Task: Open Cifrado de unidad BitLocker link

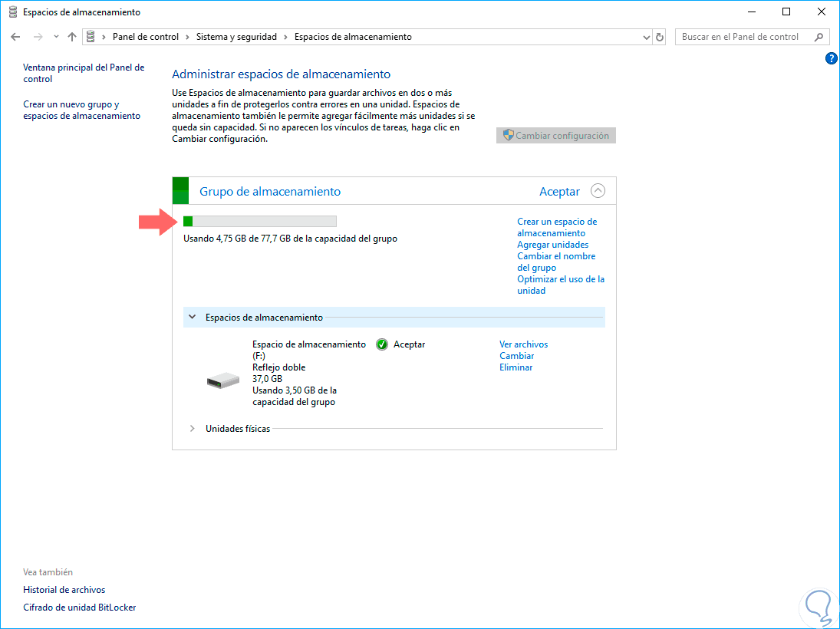Action: (x=79, y=608)
